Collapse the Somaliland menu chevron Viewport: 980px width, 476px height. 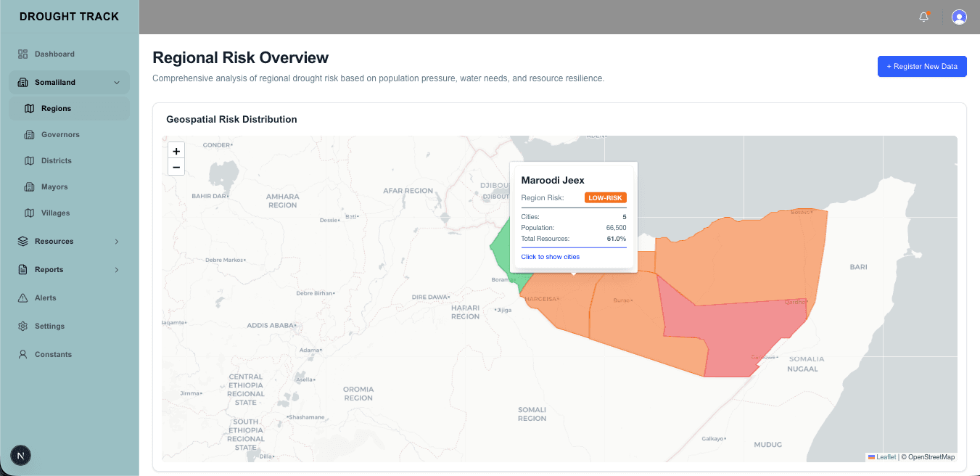(117, 83)
